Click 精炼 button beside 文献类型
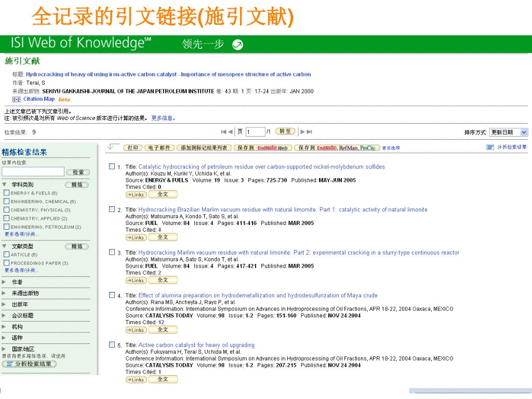532x399 pixels. [x=77, y=246]
